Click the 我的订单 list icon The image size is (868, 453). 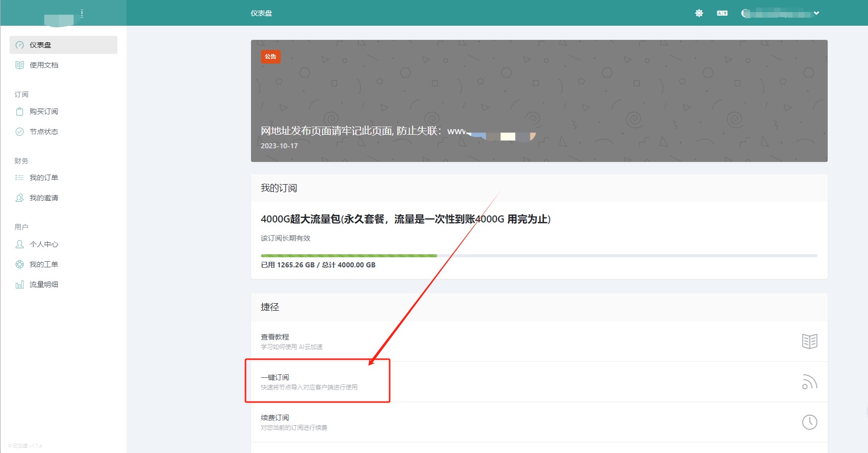coord(20,178)
